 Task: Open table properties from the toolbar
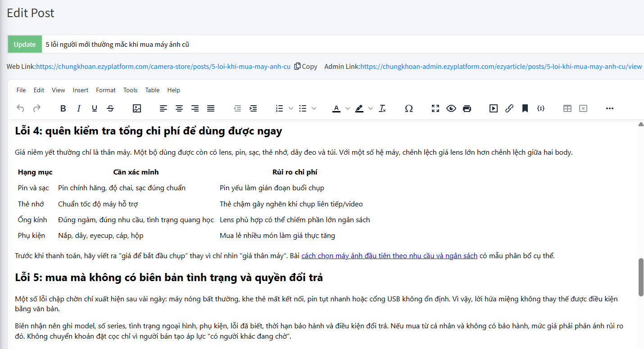tap(567, 108)
